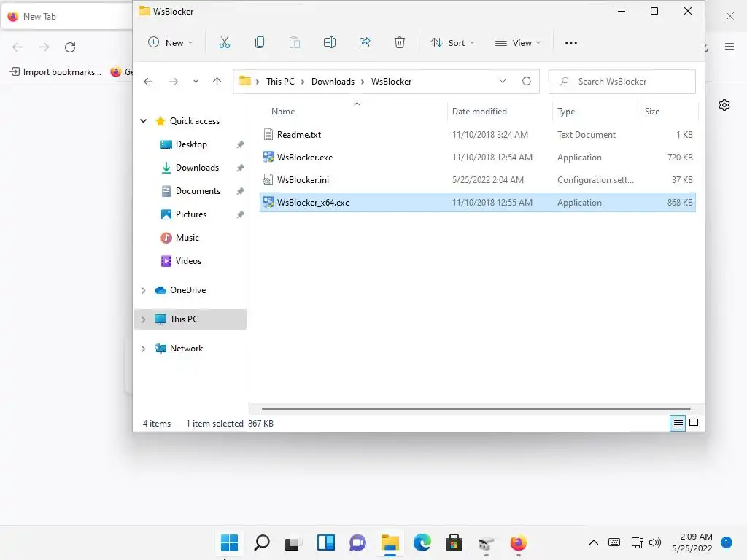The width and height of the screenshot is (747, 560).
Task: Open recent locations dropdown arrow
Action: [x=196, y=82]
